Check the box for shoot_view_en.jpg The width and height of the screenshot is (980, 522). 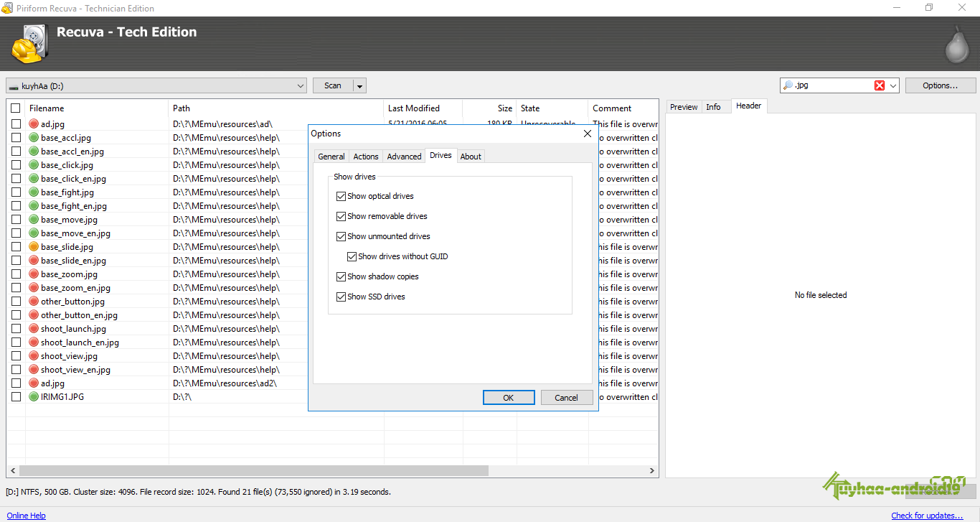(16, 370)
